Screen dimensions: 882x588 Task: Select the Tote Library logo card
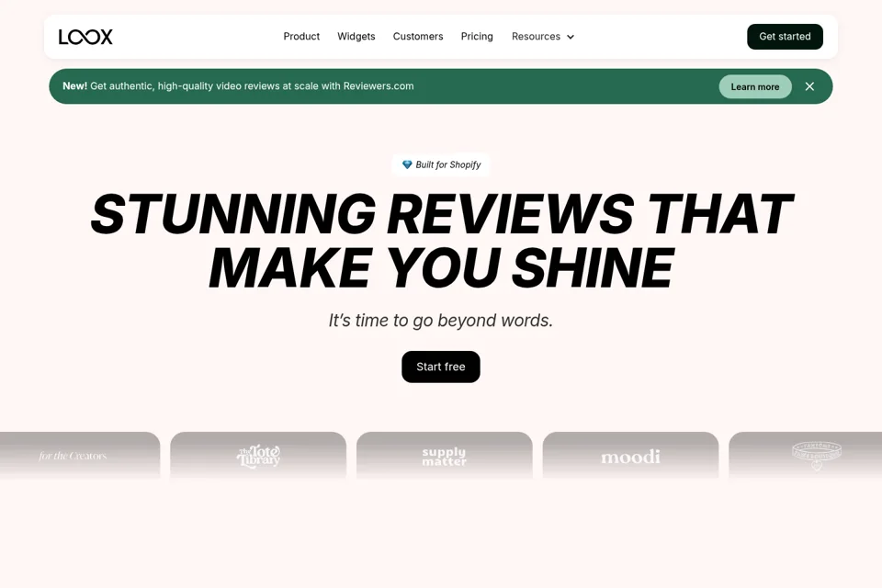(x=258, y=456)
